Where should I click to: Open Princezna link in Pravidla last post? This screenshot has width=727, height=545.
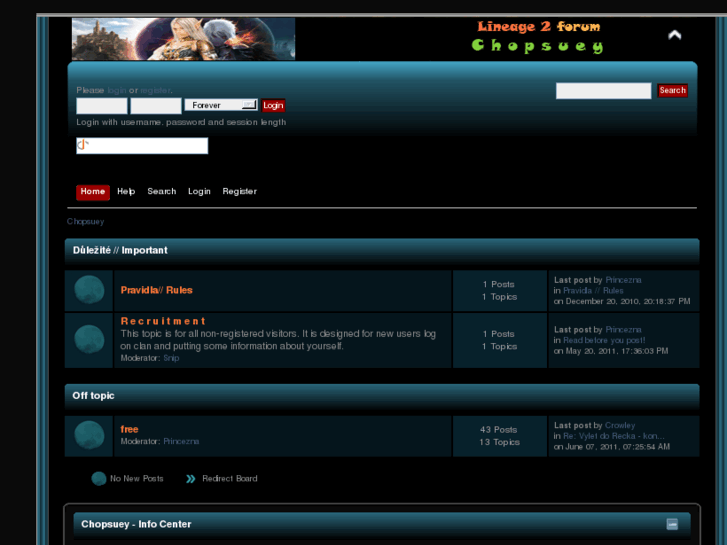(x=623, y=280)
